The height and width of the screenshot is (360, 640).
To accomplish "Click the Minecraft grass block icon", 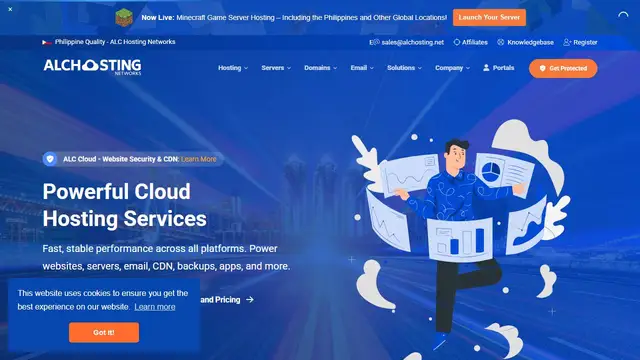I will pos(124,18).
